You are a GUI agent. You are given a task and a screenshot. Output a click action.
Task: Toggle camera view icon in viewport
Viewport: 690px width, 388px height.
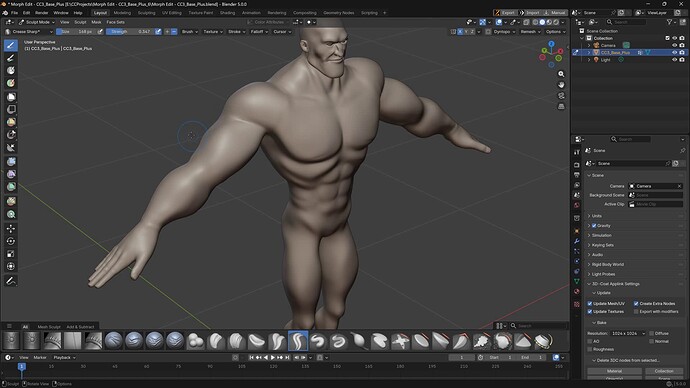[561, 95]
